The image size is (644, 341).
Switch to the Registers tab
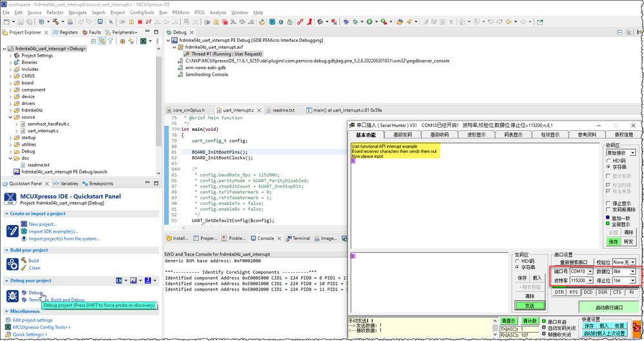click(x=65, y=32)
